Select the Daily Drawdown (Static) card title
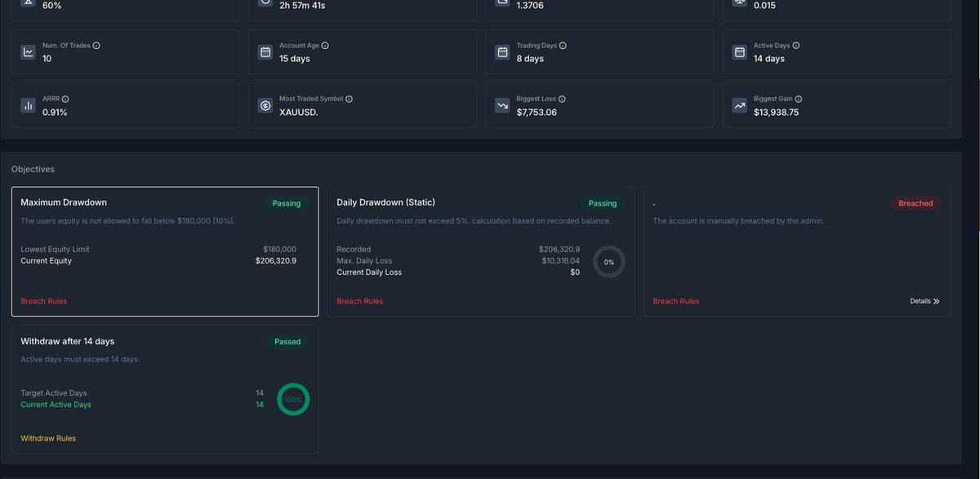 click(x=386, y=202)
